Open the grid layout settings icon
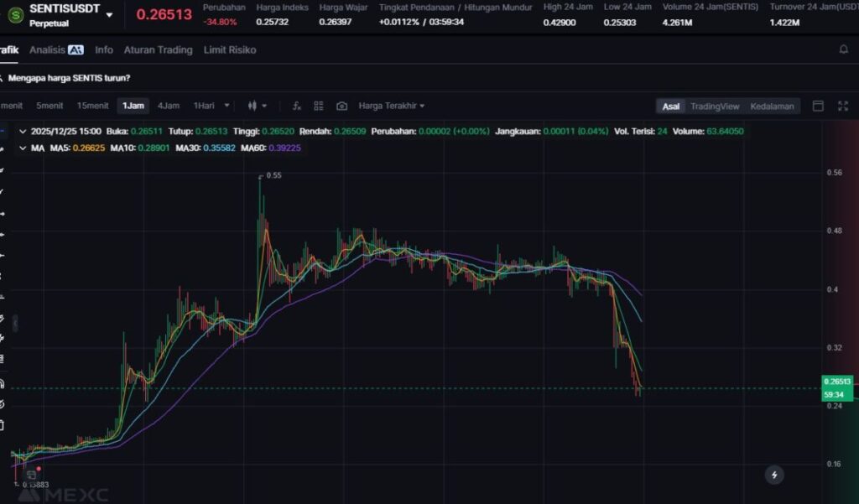859x504 pixels. (319, 107)
